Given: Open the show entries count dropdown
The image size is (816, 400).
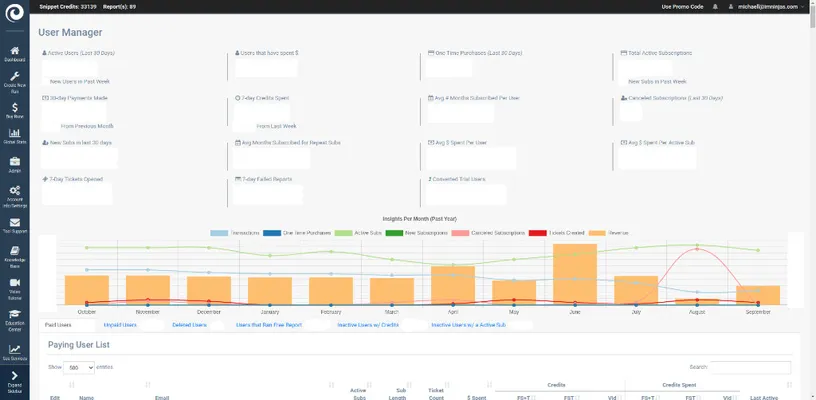Looking at the screenshot, I should (x=78, y=368).
